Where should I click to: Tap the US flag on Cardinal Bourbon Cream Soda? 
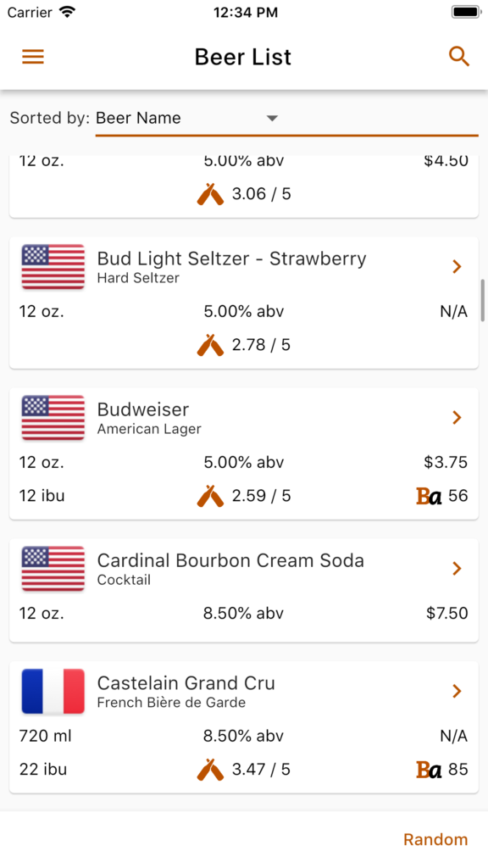coord(53,569)
